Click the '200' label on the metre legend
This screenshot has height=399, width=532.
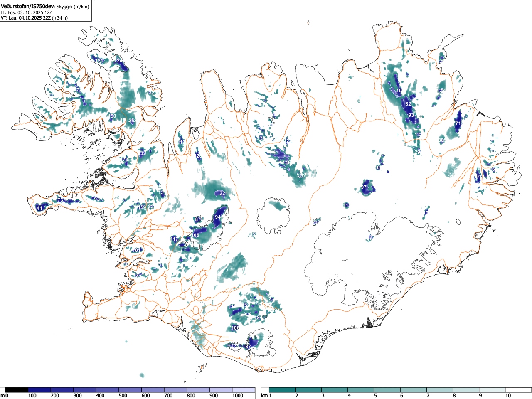tap(55, 396)
